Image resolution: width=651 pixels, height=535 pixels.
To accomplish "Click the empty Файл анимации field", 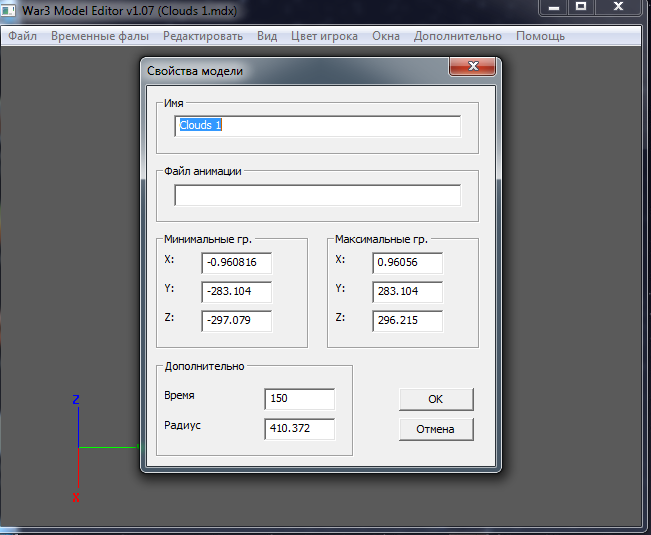I will point(318,195).
